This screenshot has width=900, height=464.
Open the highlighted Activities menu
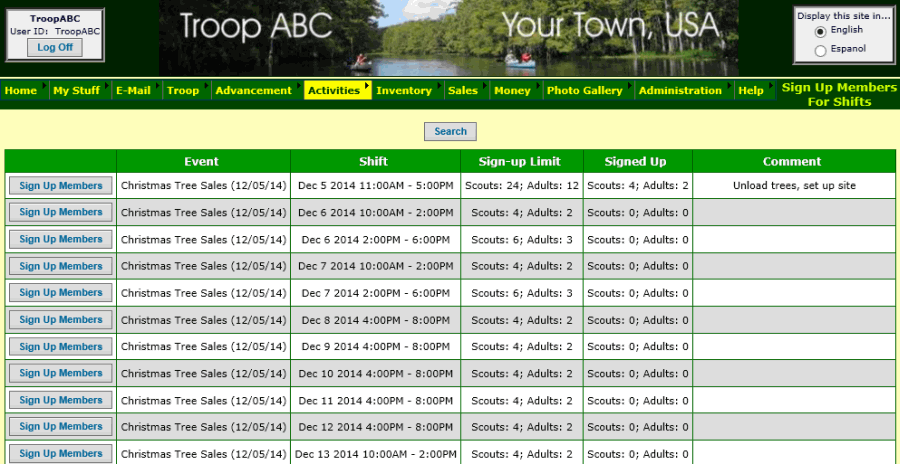(x=338, y=90)
